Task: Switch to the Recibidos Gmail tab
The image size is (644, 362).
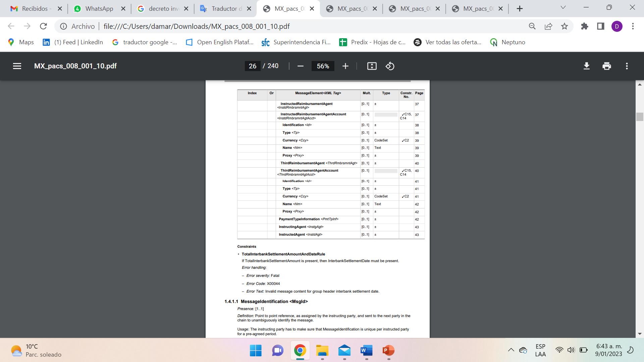Action: point(35,9)
